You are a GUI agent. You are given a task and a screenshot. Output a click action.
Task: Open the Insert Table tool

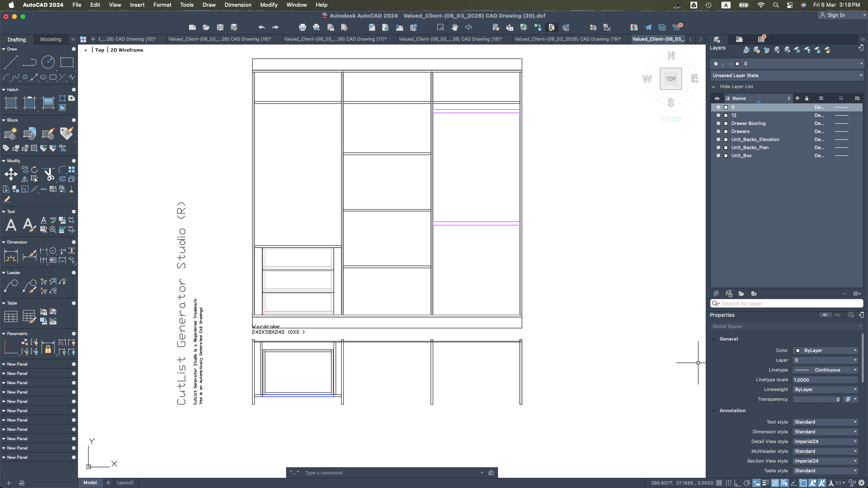[x=11, y=316]
